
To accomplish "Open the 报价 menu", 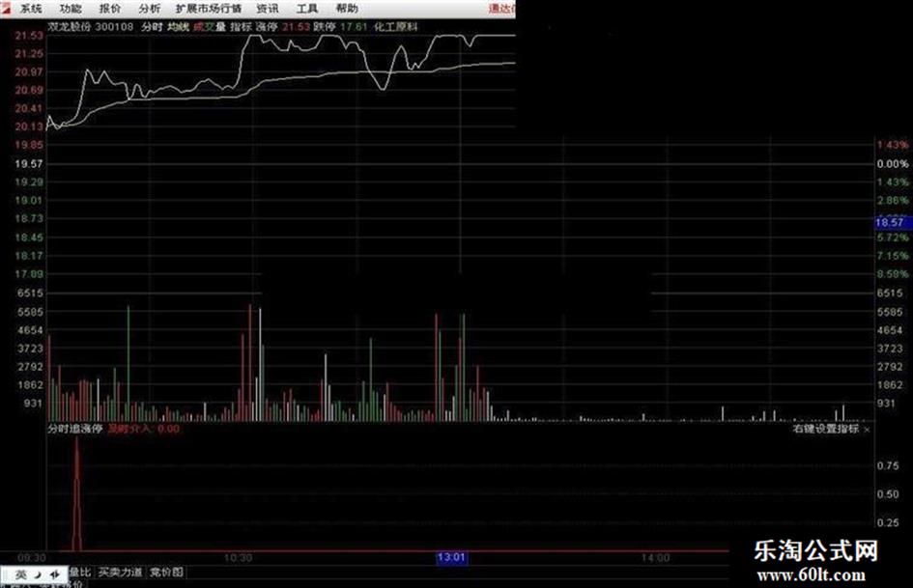I will coord(110,9).
